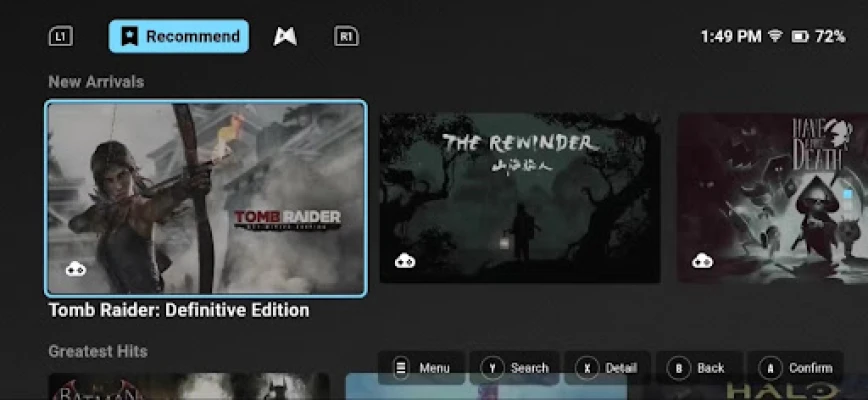Click the bookmark icon in Recommend tab

click(130, 37)
